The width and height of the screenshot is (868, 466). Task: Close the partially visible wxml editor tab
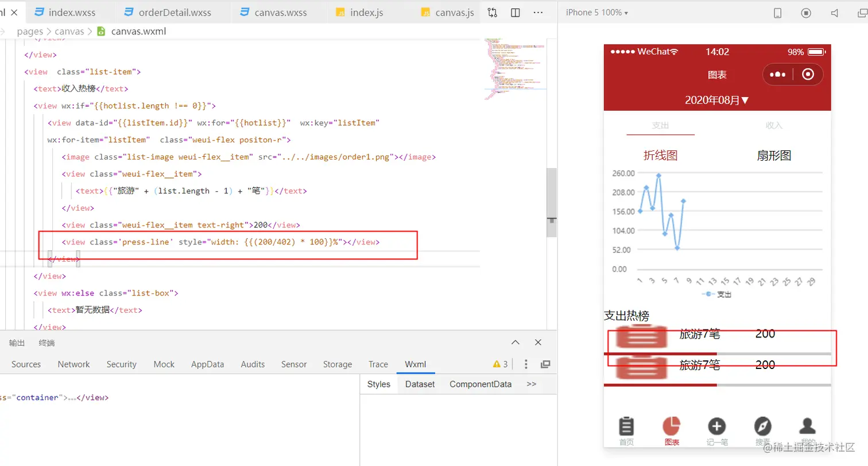coord(14,12)
